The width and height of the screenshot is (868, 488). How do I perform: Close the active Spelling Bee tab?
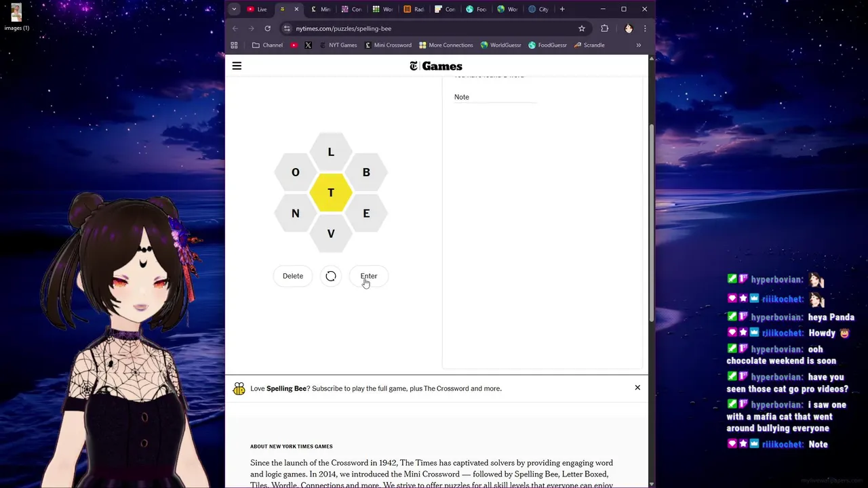pos(296,9)
